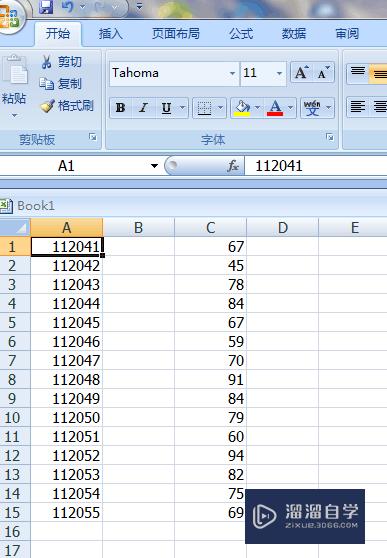Viewport: 387px width, 558px height.
Task: Expand the font size dropdown
Action: click(x=279, y=73)
